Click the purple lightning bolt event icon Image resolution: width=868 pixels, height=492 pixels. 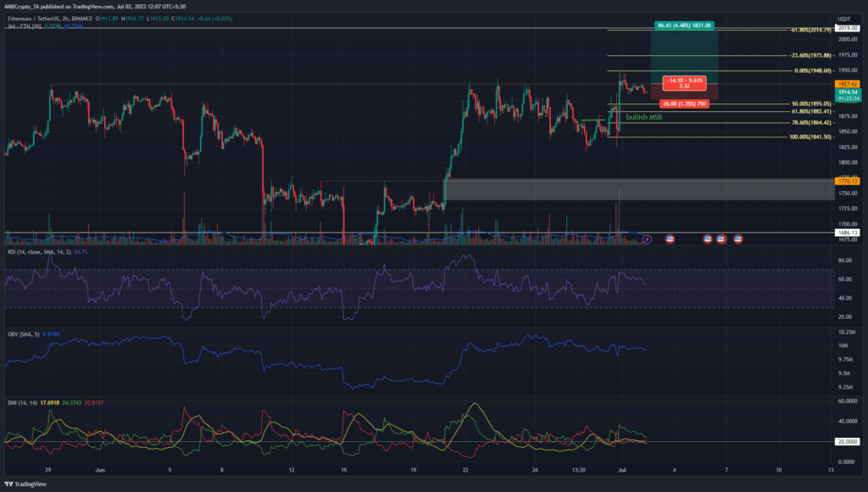[648, 239]
